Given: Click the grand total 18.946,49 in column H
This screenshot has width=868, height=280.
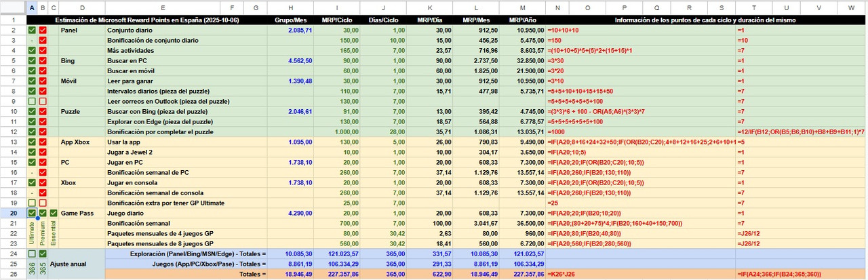Looking at the screenshot, I should [x=290, y=275].
